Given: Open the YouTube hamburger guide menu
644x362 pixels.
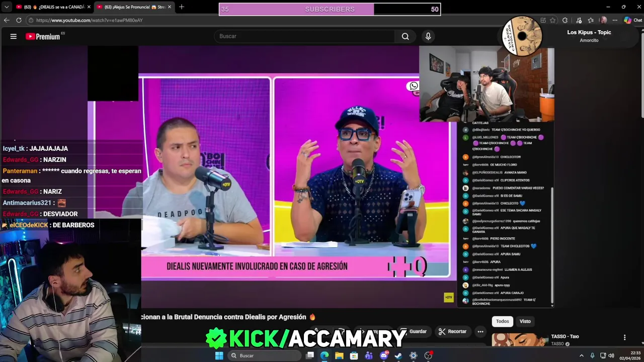Looking at the screenshot, I should tap(14, 36).
